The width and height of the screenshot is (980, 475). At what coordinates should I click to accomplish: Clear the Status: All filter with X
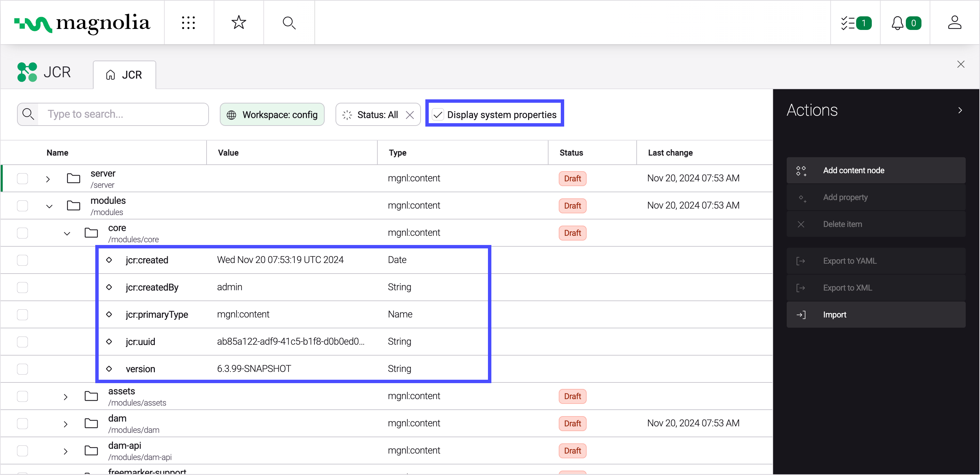[410, 115]
